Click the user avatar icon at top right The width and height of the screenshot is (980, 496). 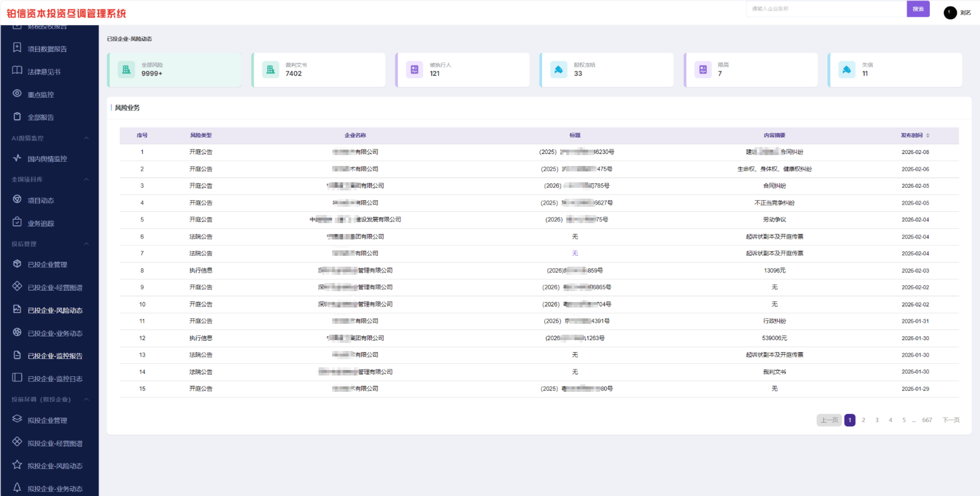click(950, 13)
